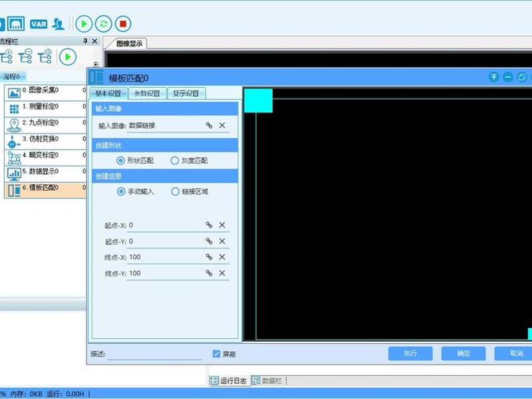Link a variable to 起点-X
The width and height of the screenshot is (532, 399).
(x=209, y=225)
